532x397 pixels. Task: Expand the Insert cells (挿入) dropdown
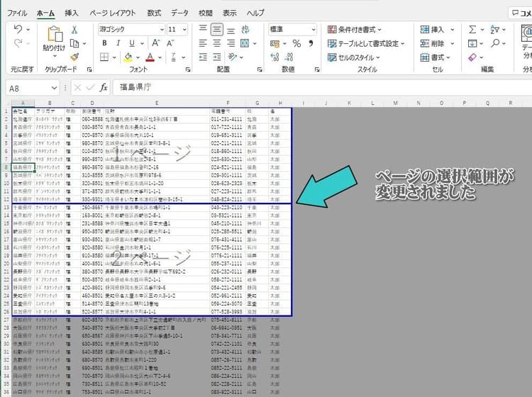click(453, 30)
